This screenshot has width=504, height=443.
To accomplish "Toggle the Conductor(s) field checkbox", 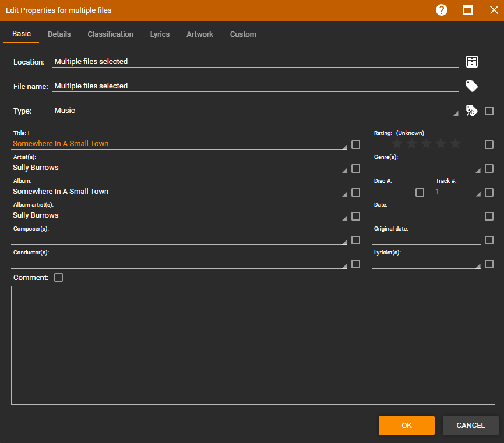I will 355,264.
